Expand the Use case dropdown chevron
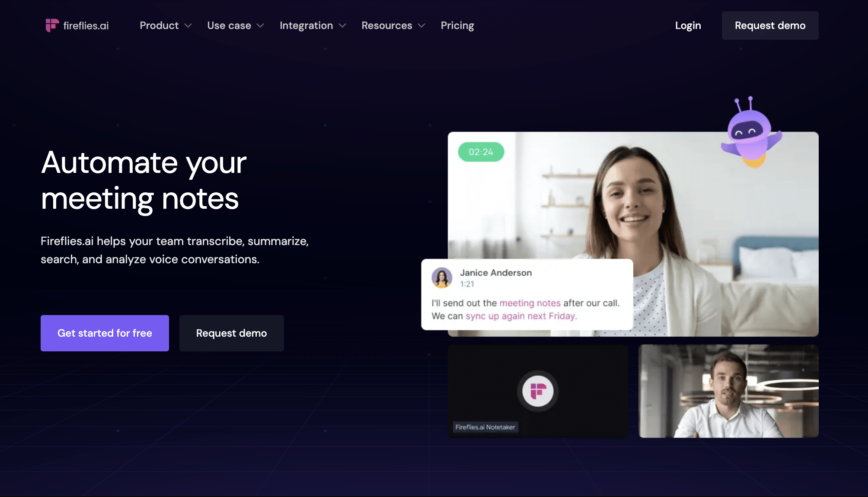868x497 pixels. coord(260,26)
